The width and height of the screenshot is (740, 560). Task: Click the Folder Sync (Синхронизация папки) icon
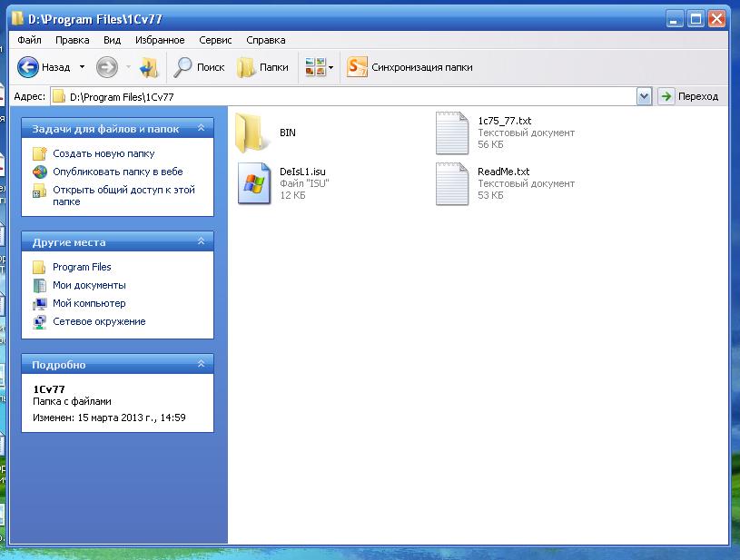tap(358, 67)
